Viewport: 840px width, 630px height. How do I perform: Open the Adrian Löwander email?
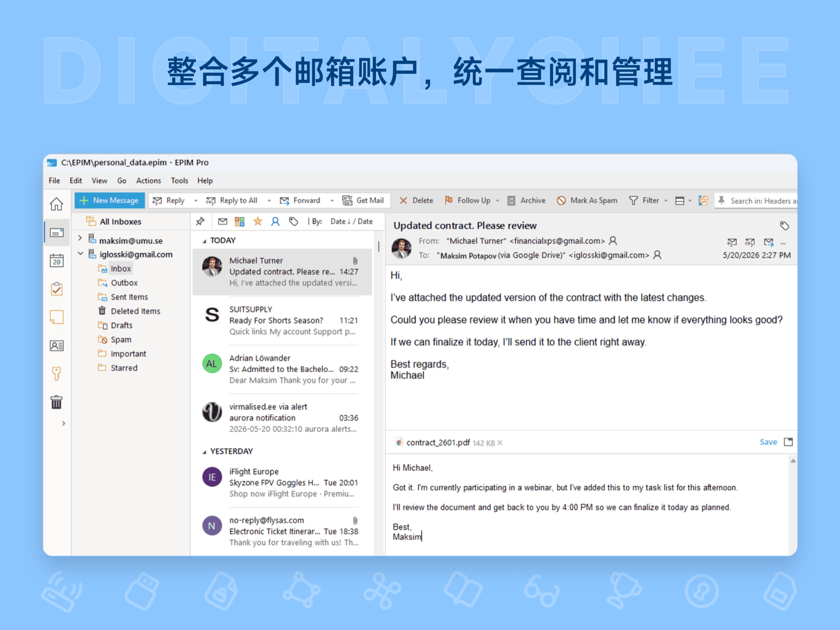[x=282, y=369]
